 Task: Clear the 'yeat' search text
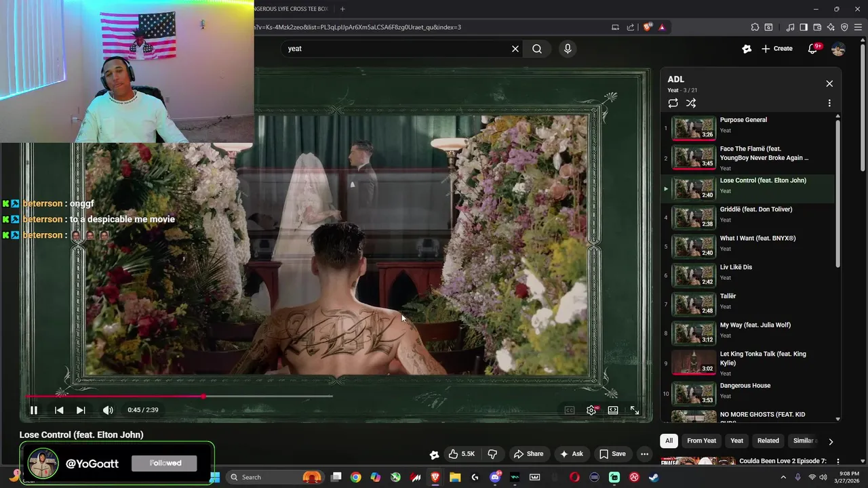click(515, 49)
